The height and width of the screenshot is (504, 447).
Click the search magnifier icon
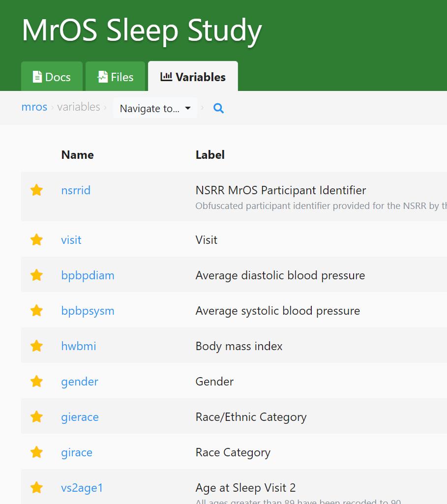[219, 108]
